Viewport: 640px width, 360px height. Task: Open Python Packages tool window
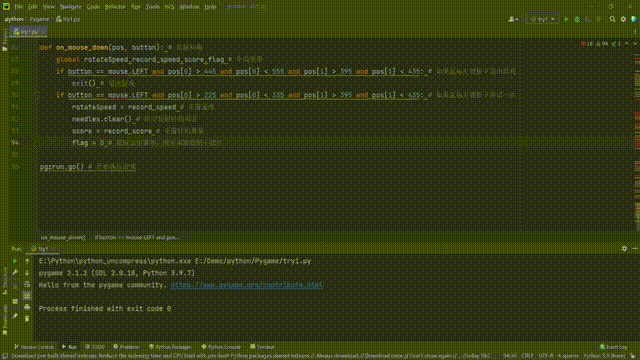(x=170, y=347)
